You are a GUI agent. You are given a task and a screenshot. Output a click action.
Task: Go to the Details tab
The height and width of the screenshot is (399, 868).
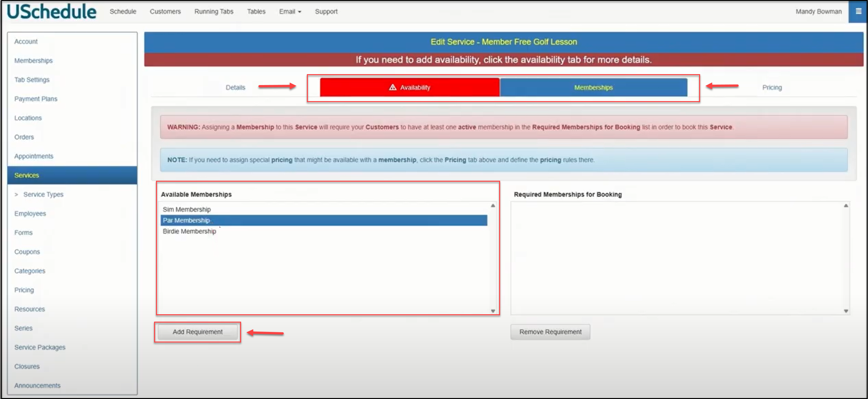[235, 87]
